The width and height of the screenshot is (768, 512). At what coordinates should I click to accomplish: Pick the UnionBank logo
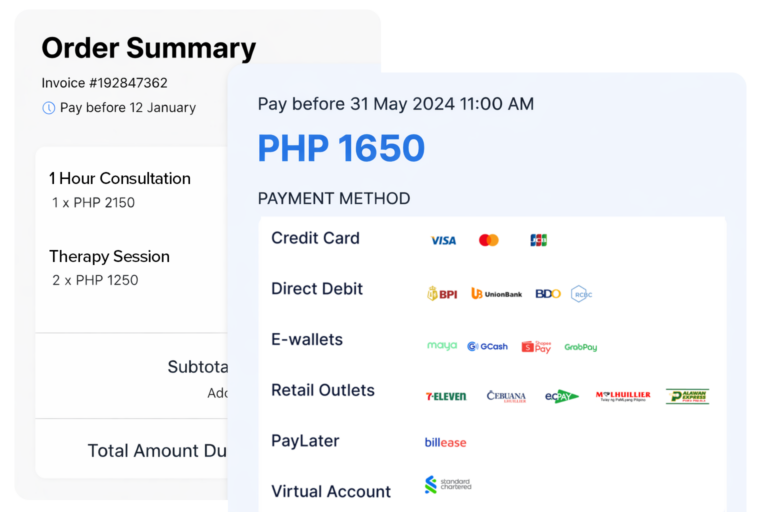496,293
